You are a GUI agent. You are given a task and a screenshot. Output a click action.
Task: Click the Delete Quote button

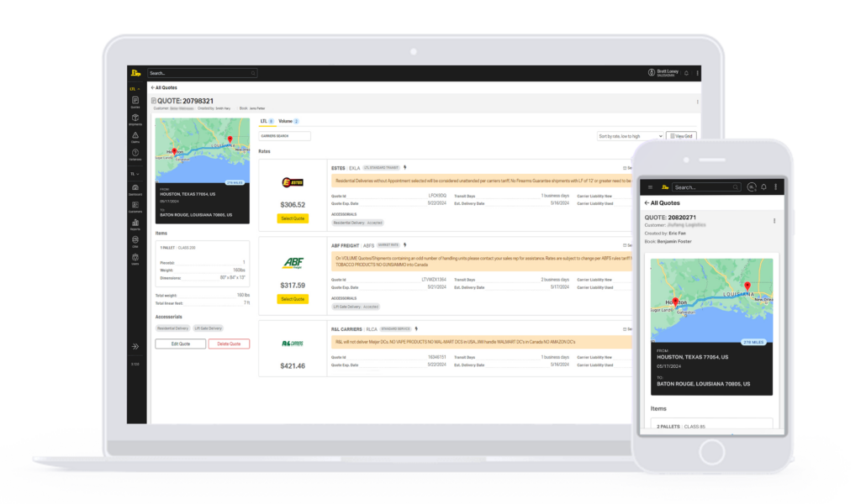[230, 344]
